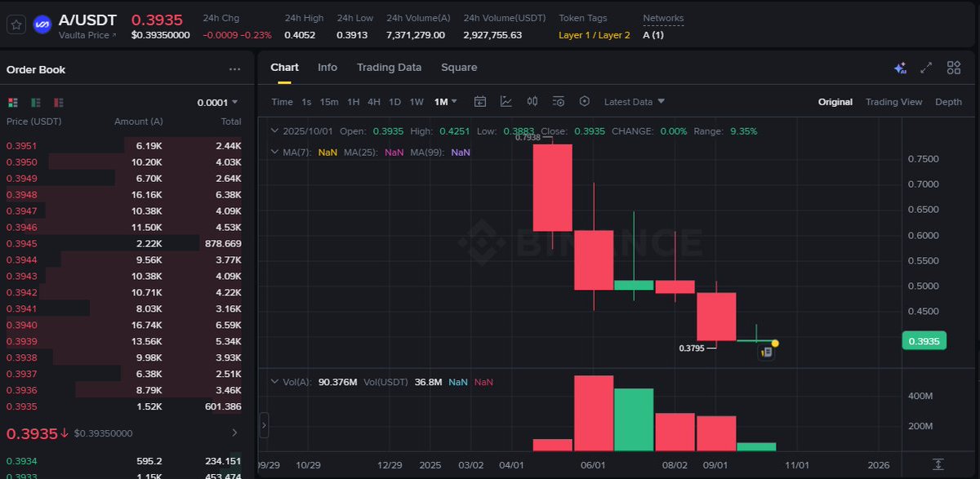This screenshot has width=980, height=479.
Task: Select the 0.3951 ask price row
Action: pos(124,145)
